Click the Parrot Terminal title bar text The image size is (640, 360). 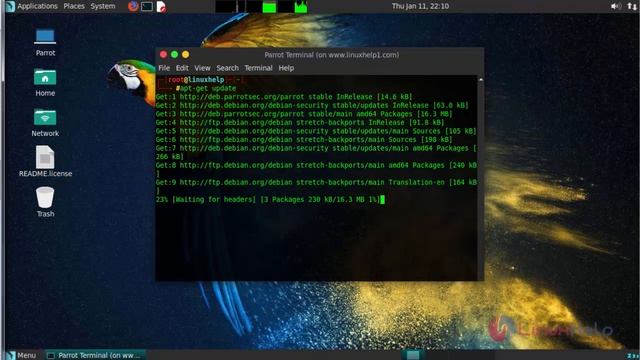(x=331, y=55)
